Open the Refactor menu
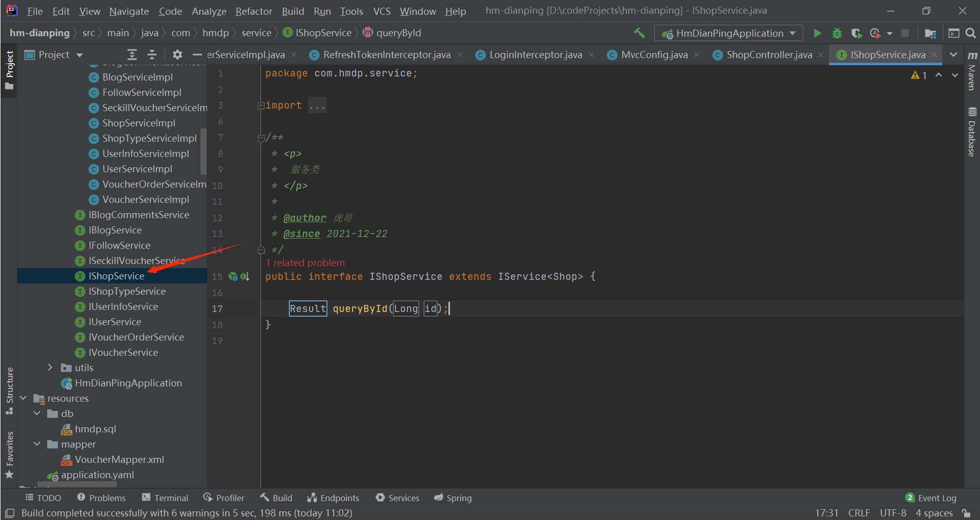Image resolution: width=980 pixels, height=520 pixels. [x=254, y=11]
